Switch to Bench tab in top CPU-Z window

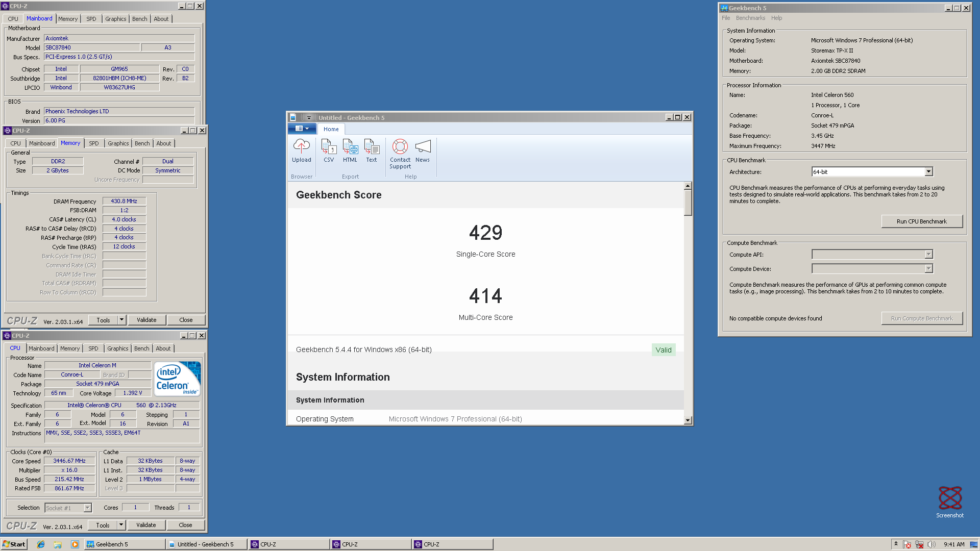click(139, 19)
